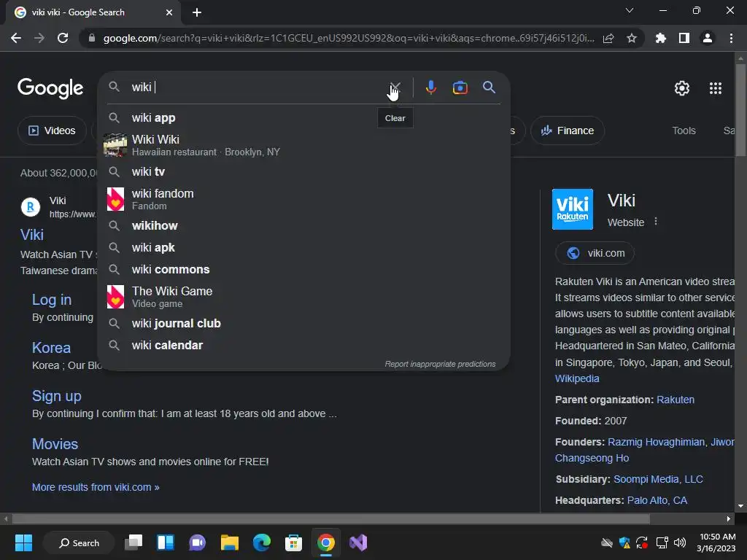The width and height of the screenshot is (747, 560).
Task: Open more options next to Viki Website
Action: click(x=656, y=222)
